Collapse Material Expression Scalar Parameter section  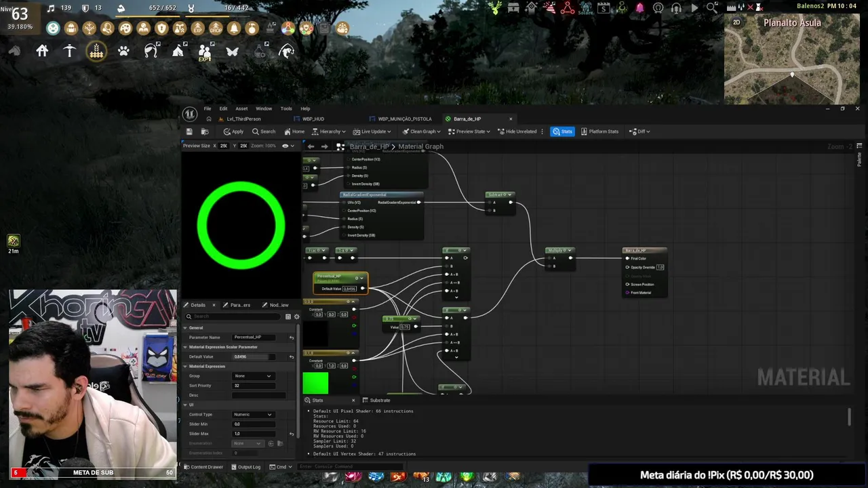tap(184, 347)
